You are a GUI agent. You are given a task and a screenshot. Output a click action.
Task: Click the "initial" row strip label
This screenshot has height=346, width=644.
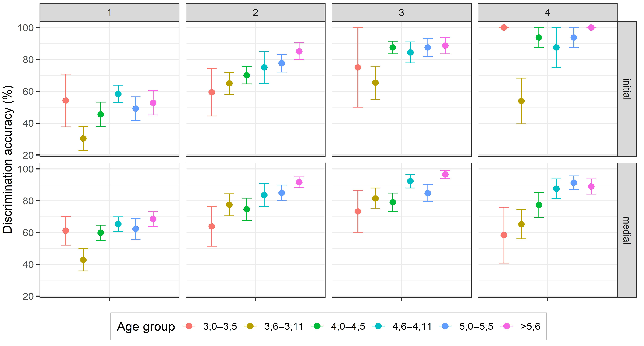click(627, 89)
